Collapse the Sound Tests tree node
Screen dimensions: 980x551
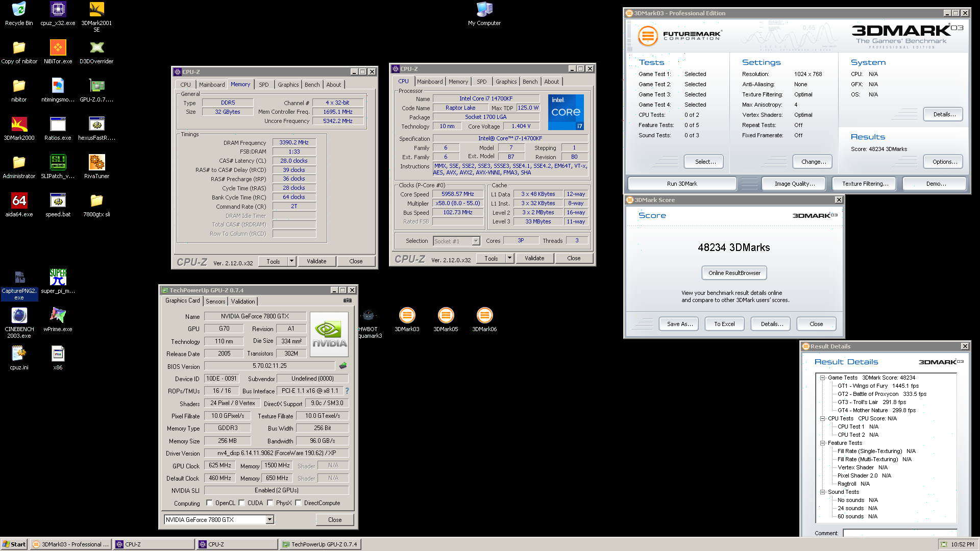[822, 492]
